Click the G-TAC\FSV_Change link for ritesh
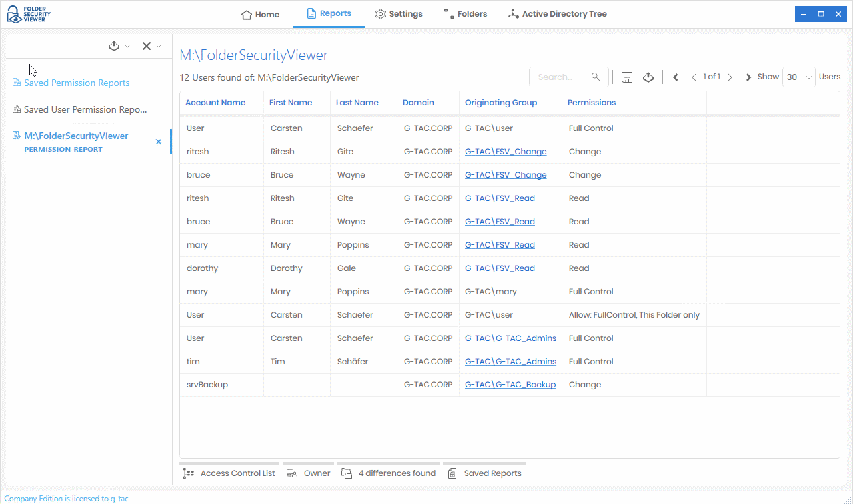 point(506,152)
